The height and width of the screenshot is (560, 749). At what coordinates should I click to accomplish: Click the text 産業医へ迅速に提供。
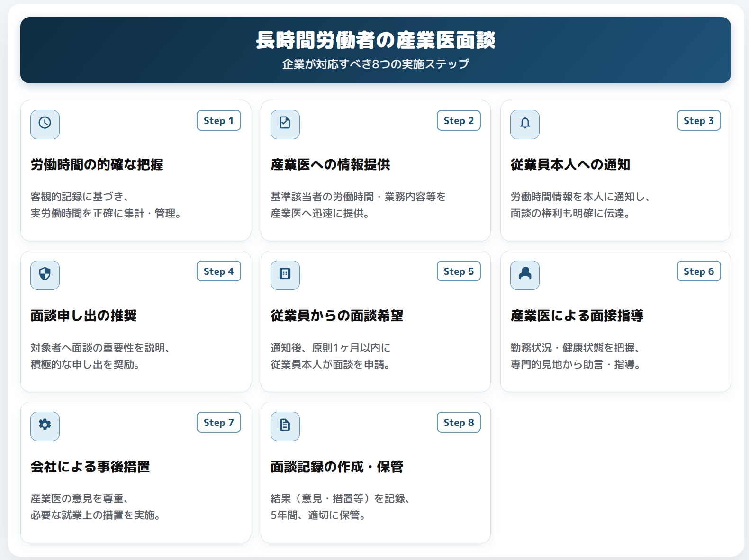point(320,213)
